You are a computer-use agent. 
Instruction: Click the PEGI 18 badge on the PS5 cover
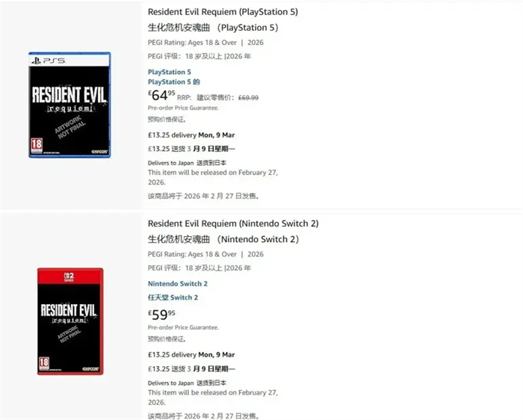(x=35, y=143)
